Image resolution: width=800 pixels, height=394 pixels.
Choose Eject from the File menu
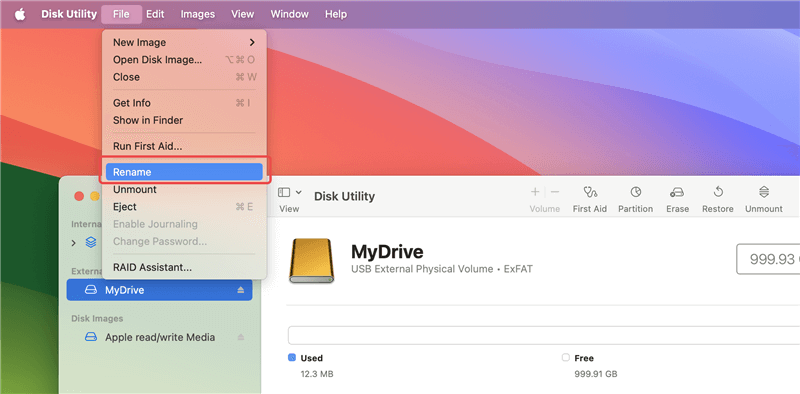(184, 207)
